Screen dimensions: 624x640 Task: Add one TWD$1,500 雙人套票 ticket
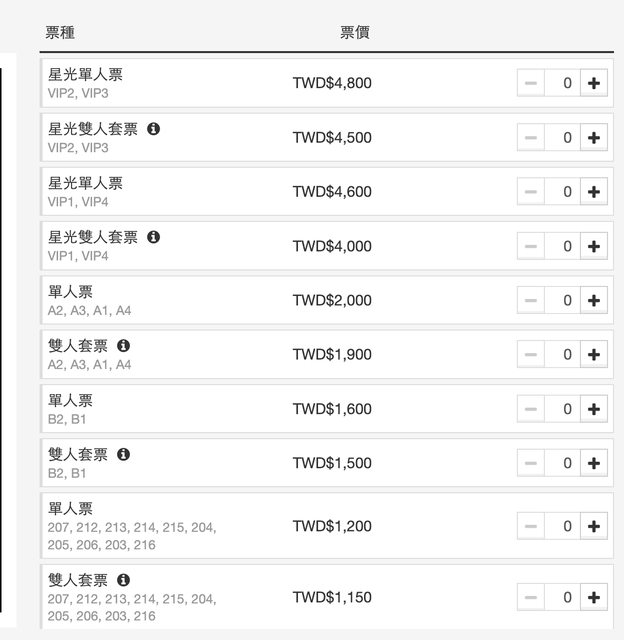[594, 463]
